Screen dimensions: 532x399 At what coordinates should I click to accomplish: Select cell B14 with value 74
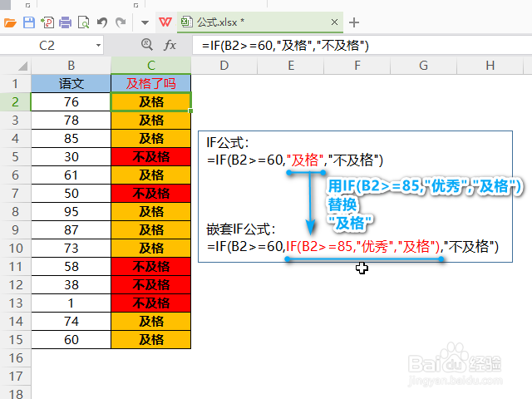(x=71, y=322)
